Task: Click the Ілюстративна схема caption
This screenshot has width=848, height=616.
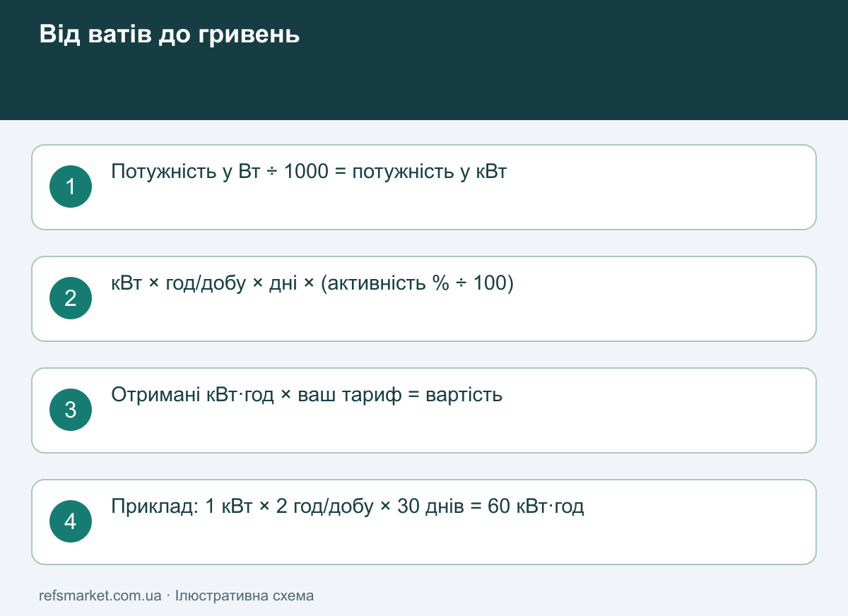Action: [x=245, y=596]
